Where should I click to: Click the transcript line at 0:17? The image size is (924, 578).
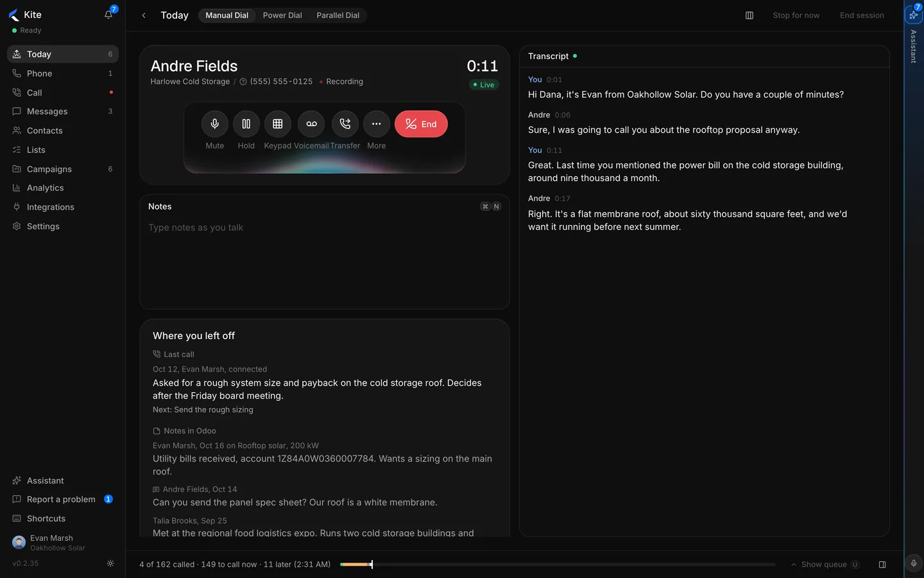[687, 220]
